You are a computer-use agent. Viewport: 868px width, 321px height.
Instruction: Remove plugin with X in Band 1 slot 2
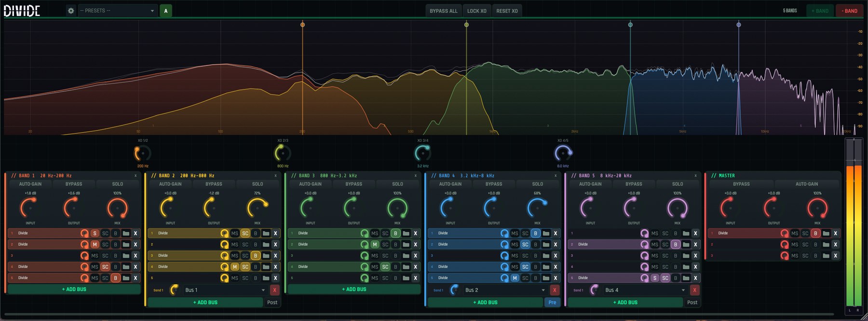coord(136,245)
